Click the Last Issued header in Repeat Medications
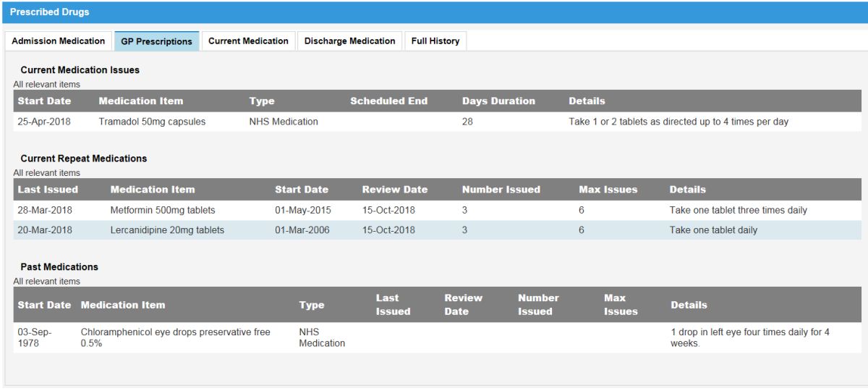 pyautogui.click(x=48, y=190)
